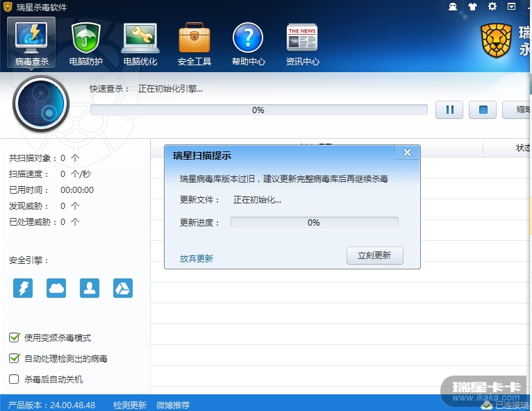Click 检测更新 in status bar

click(130, 405)
